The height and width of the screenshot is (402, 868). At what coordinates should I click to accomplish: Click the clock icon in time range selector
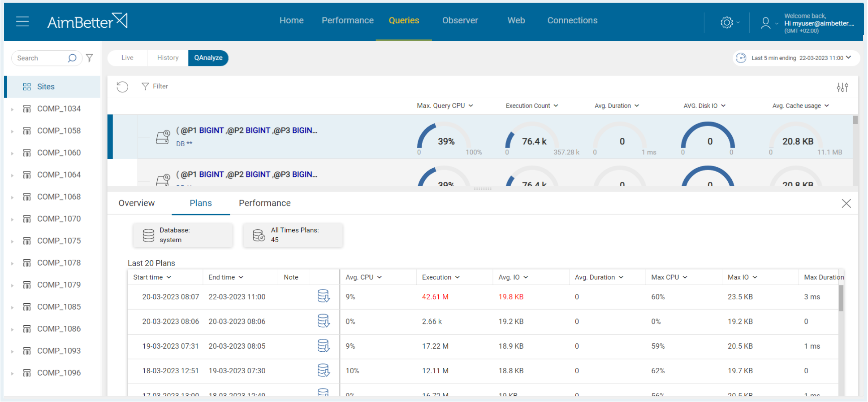pos(741,58)
